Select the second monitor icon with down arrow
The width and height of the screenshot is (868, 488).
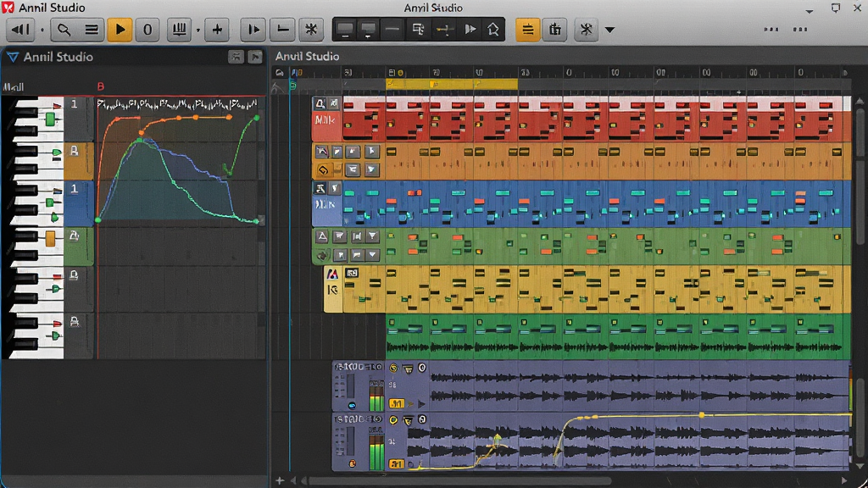point(368,30)
